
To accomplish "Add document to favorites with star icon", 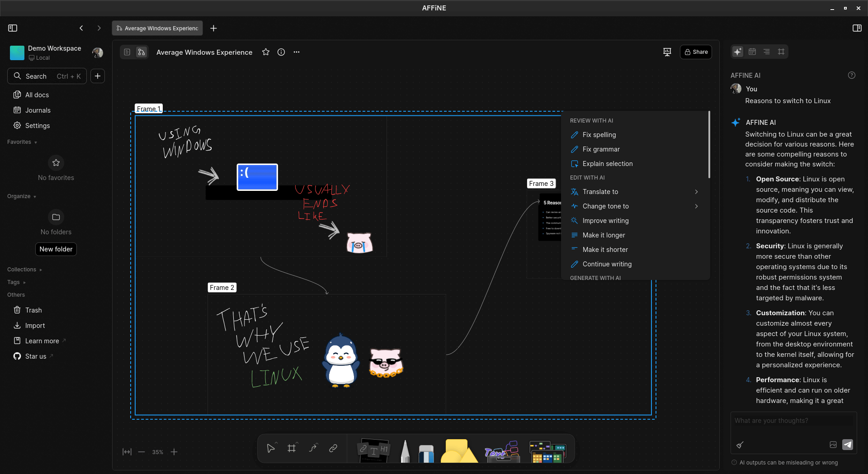I will (266, 52).
